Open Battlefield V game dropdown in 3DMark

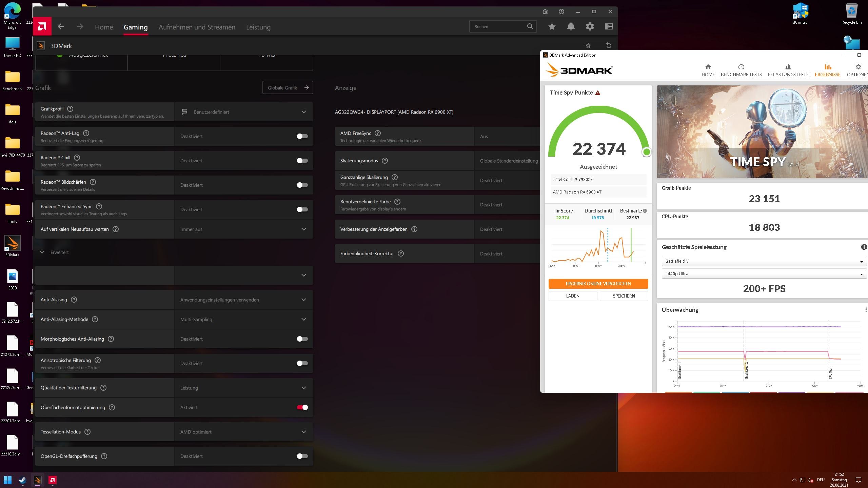[764, 261]
